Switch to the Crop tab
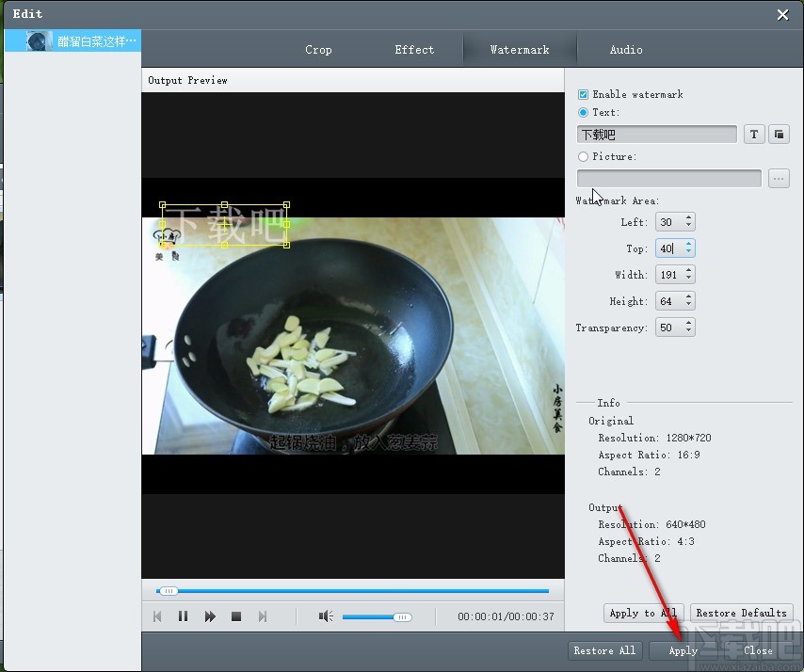 [x=318, y=50]
